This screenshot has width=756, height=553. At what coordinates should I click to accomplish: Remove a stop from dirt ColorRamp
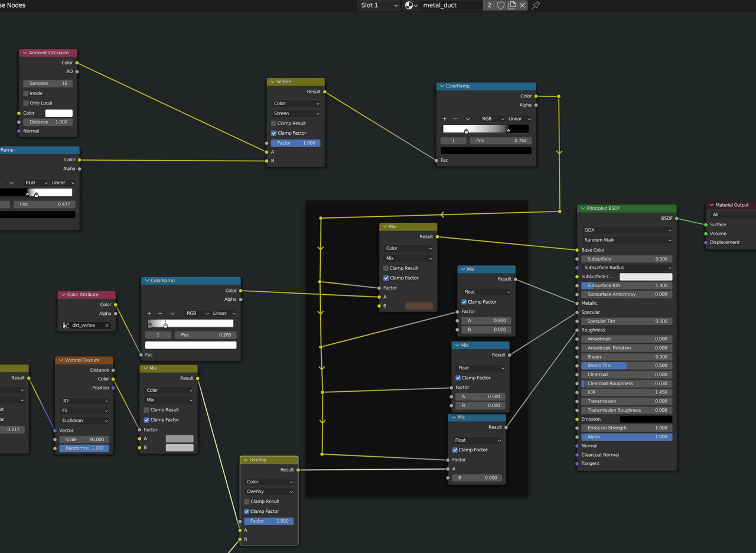click(160, 313)
